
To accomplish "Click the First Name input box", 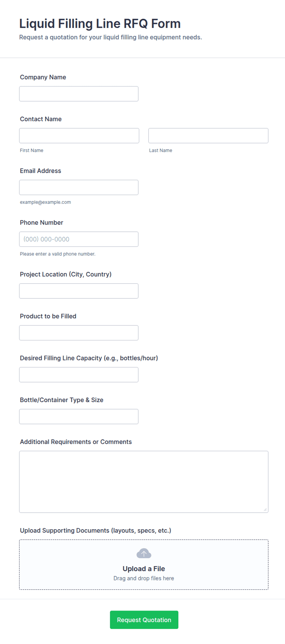I will pos(79,135).
